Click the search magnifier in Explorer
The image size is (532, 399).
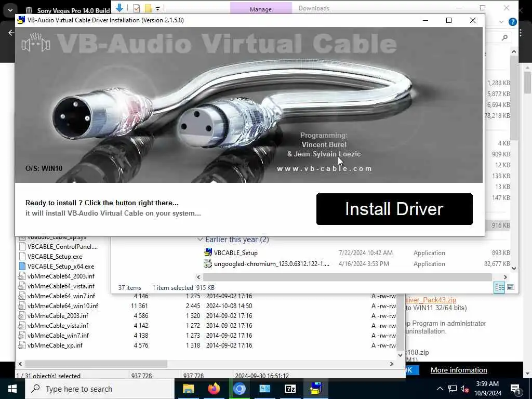[504, 37]
